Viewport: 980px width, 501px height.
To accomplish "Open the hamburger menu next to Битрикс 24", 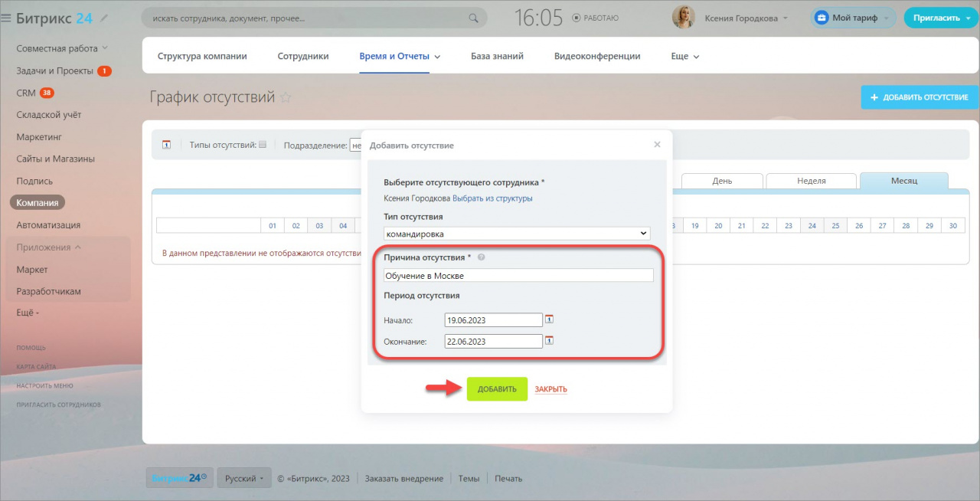I will click(6, 18).
